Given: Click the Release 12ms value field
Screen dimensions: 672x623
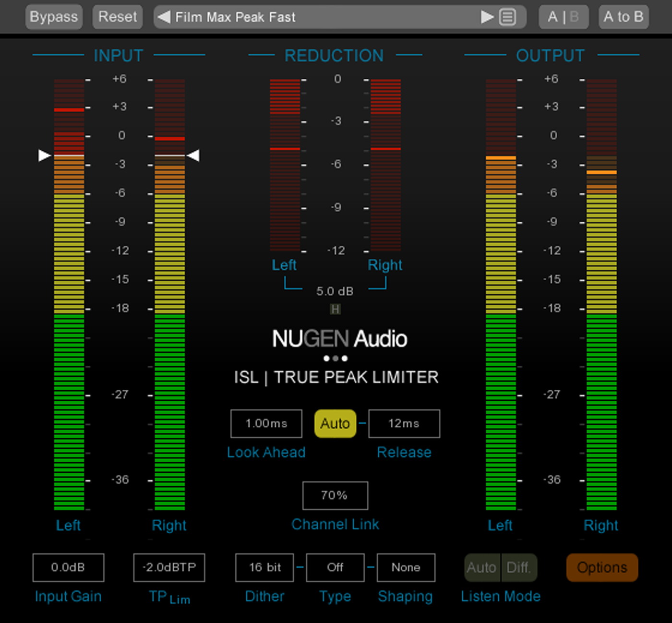Looking at the screenshot, I should pos(404,423).
